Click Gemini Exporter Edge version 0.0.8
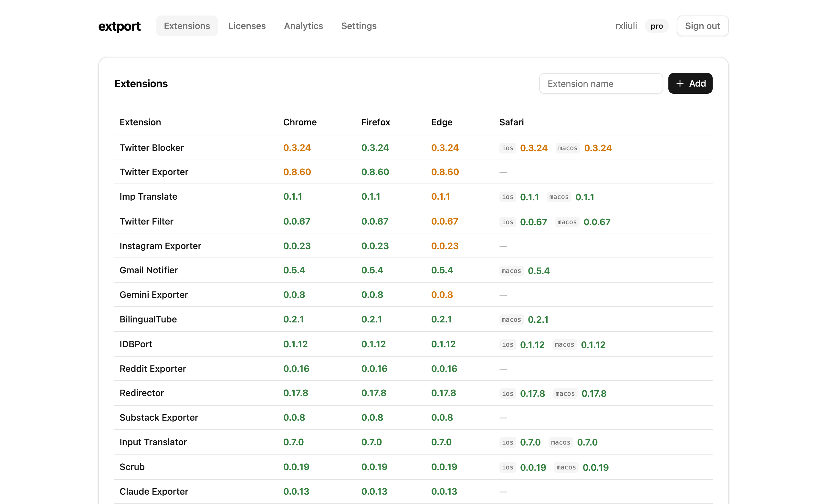This screenshot has height=504, width=827. click(x=442, y=294)
